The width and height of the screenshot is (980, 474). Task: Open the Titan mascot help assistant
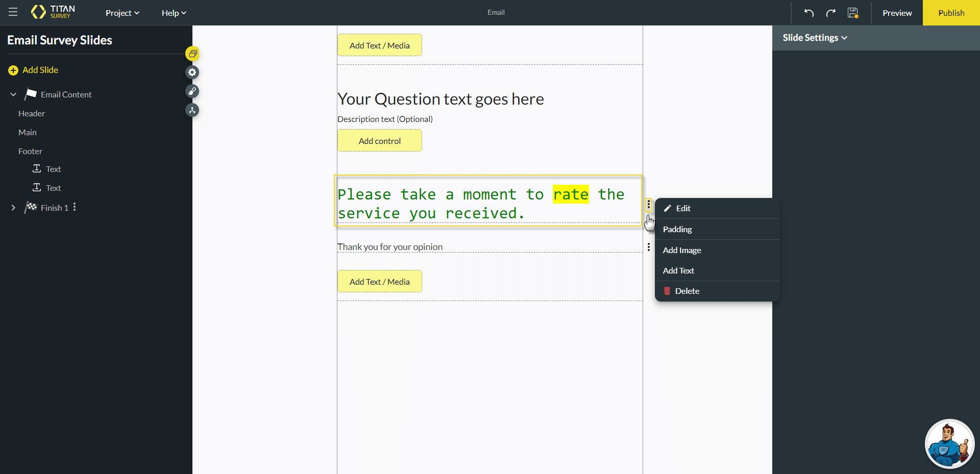click(x=949, y=444)
